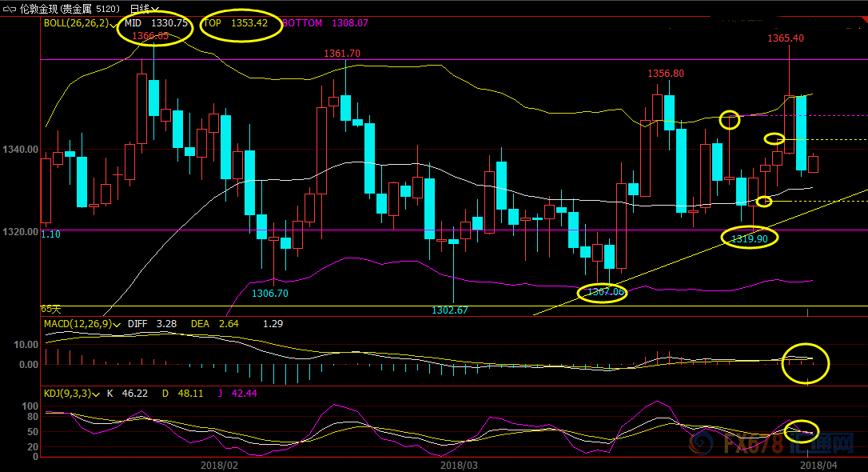Viewport: 868px width, 472px height.
Task: Click the 1320.00 price axis label
Action: tap(21, 232)
